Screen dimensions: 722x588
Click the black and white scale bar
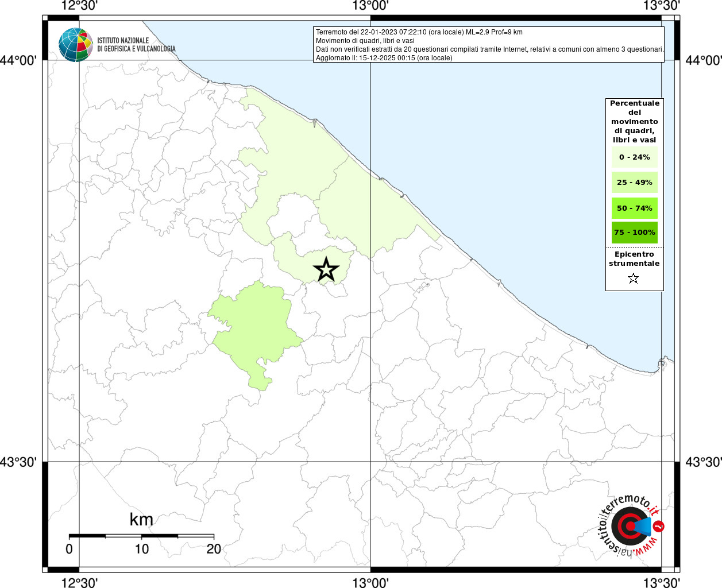click(141, 536)
